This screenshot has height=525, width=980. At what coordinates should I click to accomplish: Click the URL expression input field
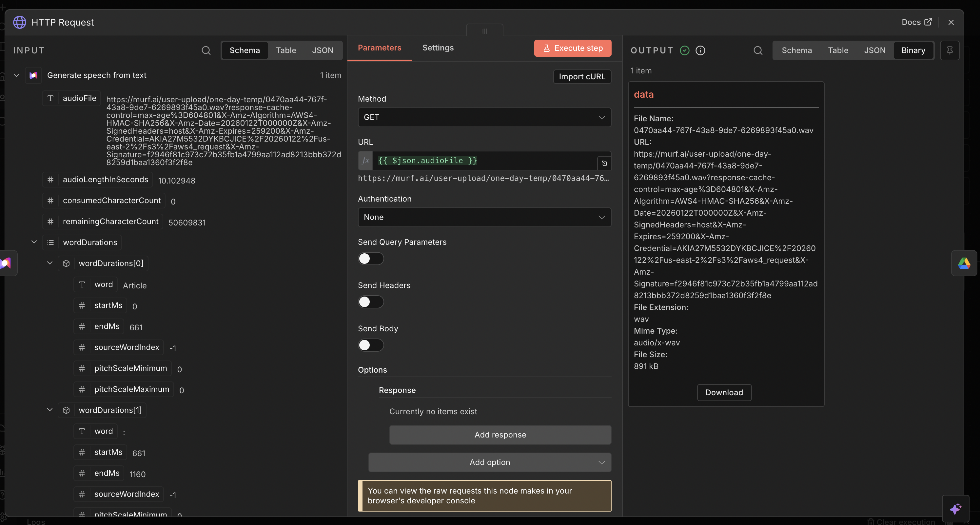(x=483, y=161)
